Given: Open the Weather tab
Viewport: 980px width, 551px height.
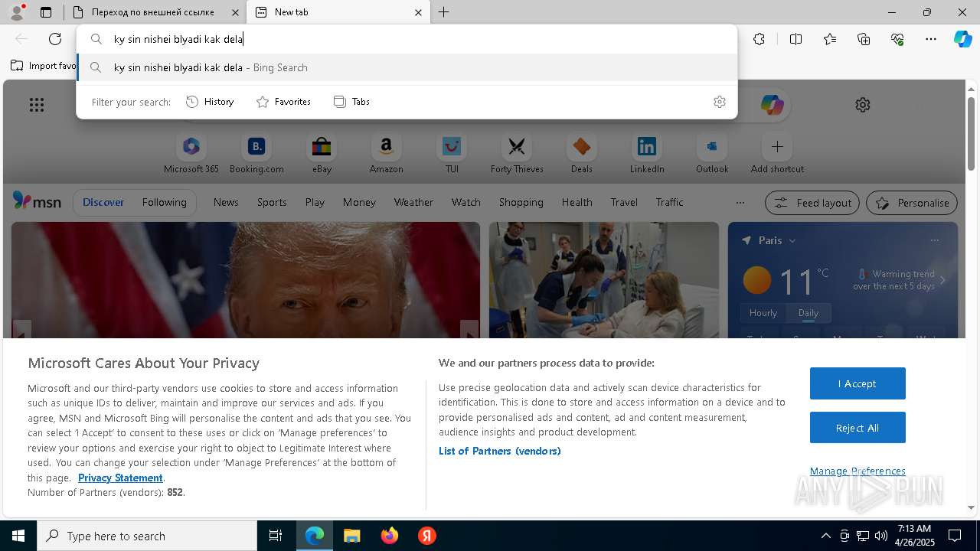Looking at the screenshot, I should (413, 202).
